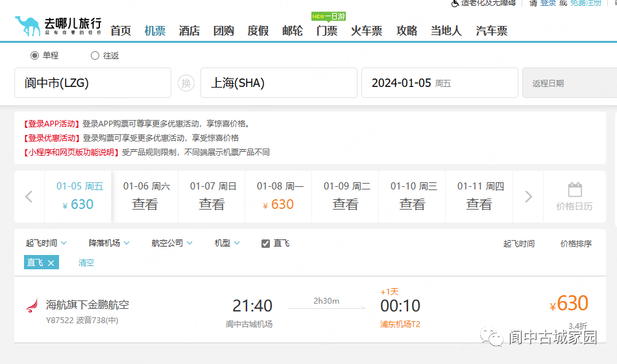Select the 01-11 周四 date tab
The width and height of the screenshot is (617, 364).
[x=479, y=197]
